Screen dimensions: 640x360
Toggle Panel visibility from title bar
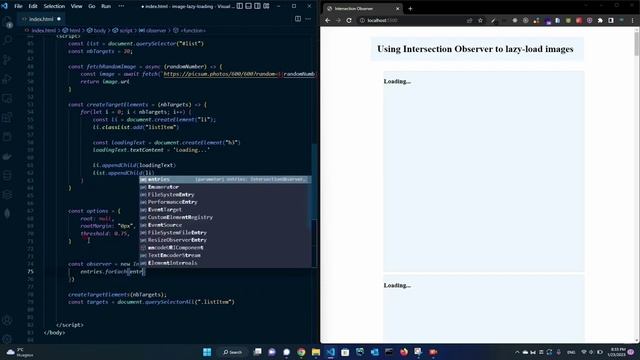pos(249,6)
